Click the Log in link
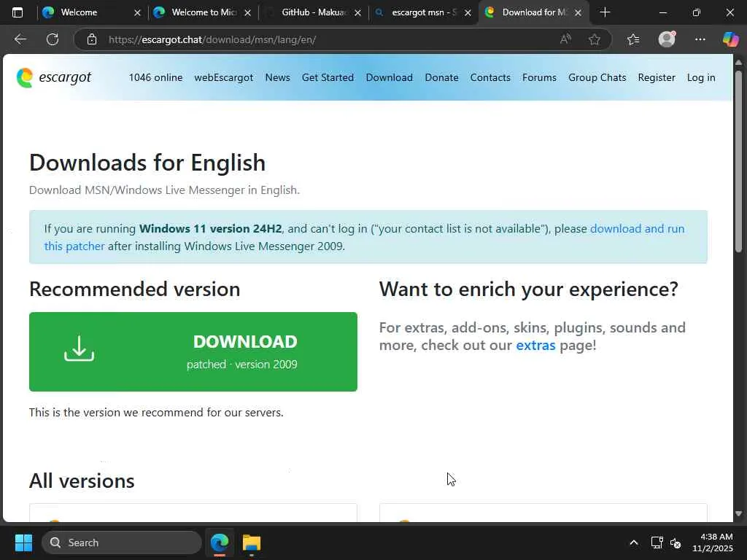This screenshot has height=560, width=747. coord(701,77)
